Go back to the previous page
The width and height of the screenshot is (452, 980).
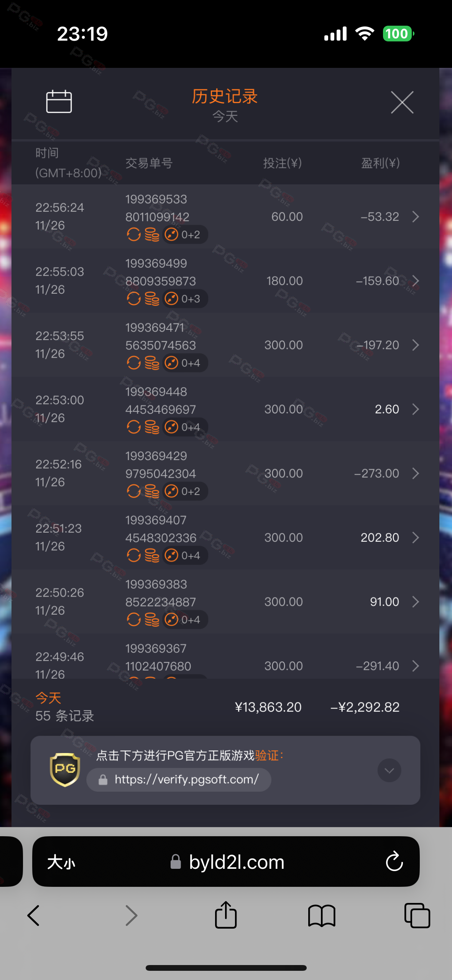pyautogui.click(x=33, y=916)
